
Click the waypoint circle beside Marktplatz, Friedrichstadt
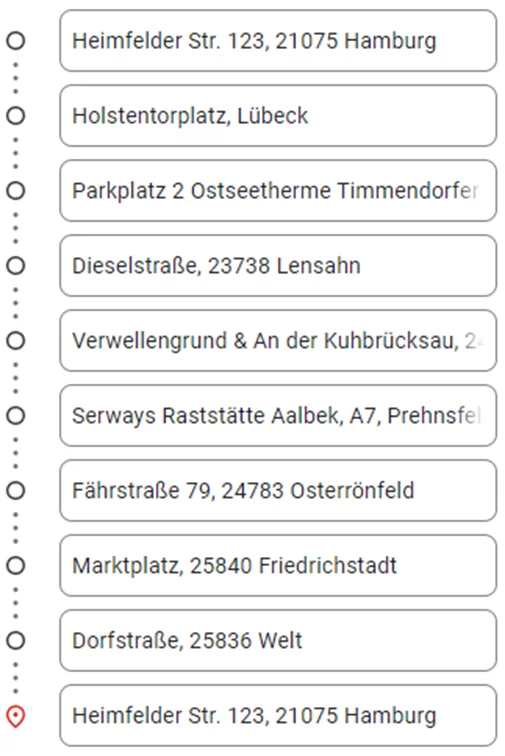tap(15, 566)
